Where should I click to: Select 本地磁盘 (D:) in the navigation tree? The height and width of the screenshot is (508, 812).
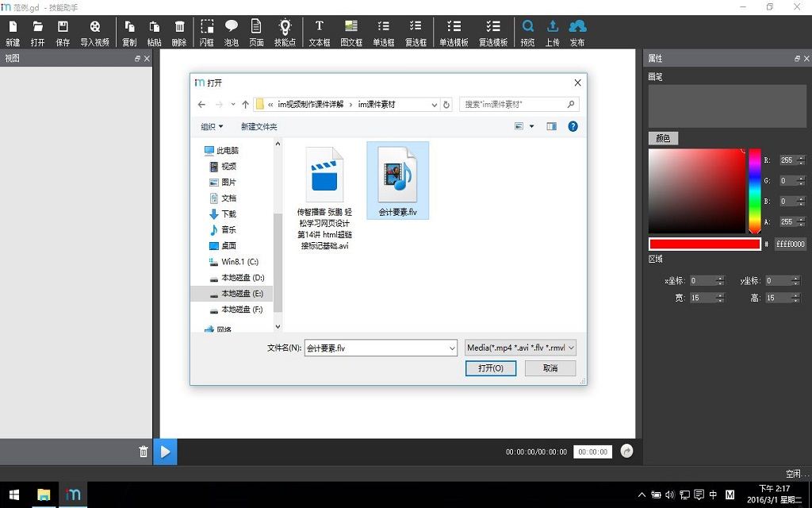tap(238, 278)
